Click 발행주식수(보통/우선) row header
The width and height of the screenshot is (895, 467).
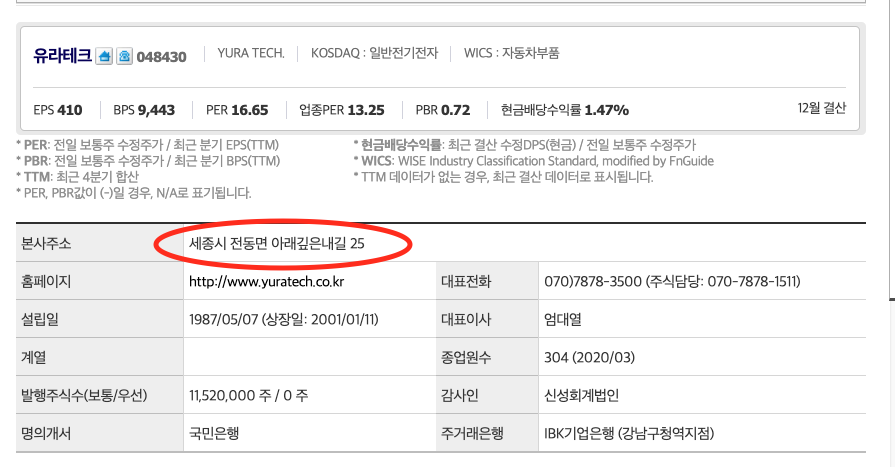pyautogui.click(x=99, y=395)
